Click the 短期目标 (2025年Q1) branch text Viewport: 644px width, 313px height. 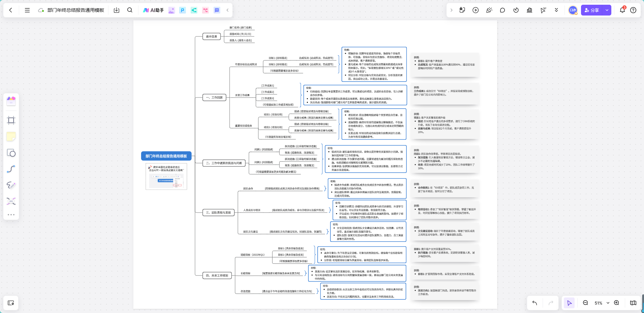(253, 255)
